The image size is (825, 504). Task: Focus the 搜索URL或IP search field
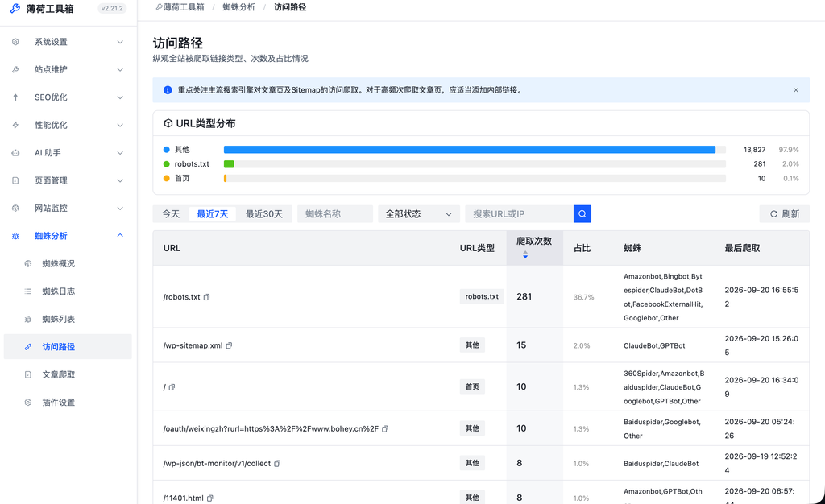point(520,214)
